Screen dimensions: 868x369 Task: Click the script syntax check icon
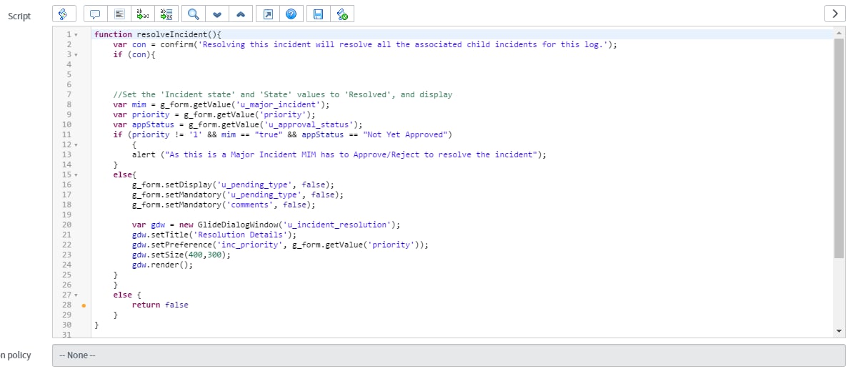(342, 14)
